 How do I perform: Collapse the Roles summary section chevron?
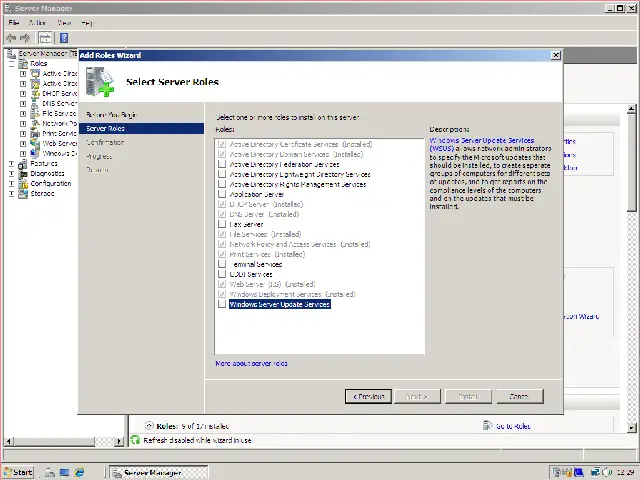[x=149, y=426]
